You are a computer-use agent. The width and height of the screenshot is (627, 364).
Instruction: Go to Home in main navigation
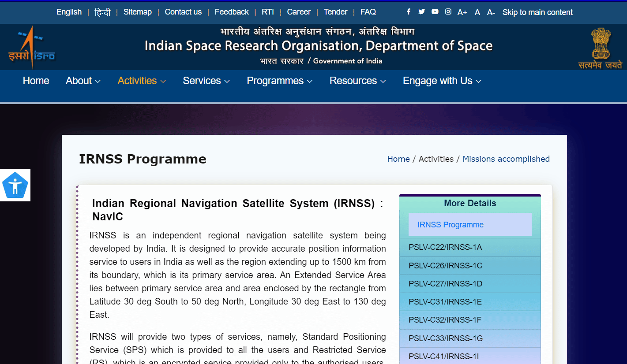tap(36, 81)
